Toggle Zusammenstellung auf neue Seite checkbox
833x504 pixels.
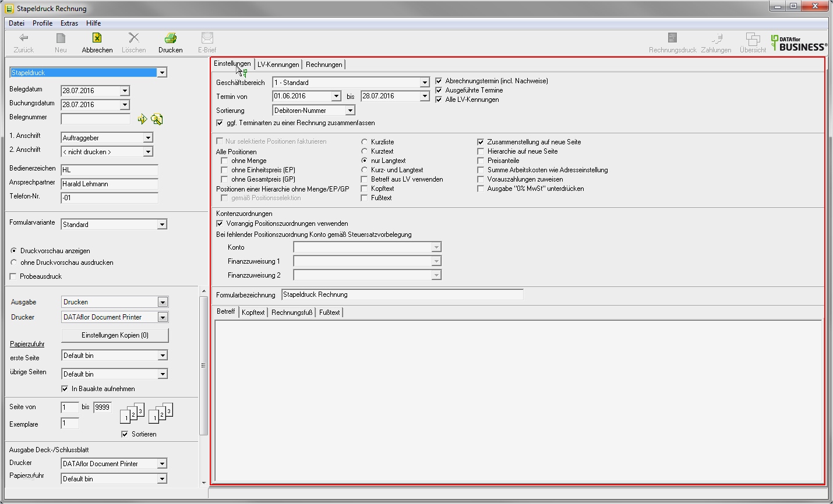pos(481,142)
